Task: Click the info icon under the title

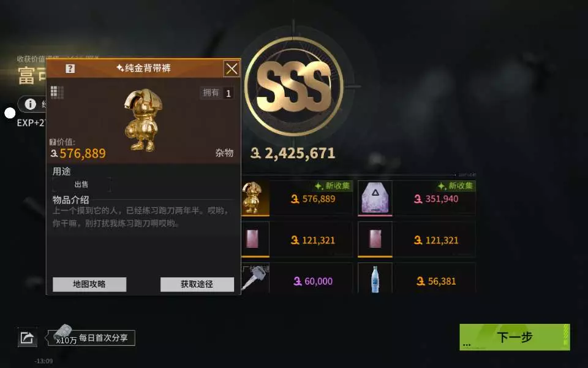Action: pos(31,104)
